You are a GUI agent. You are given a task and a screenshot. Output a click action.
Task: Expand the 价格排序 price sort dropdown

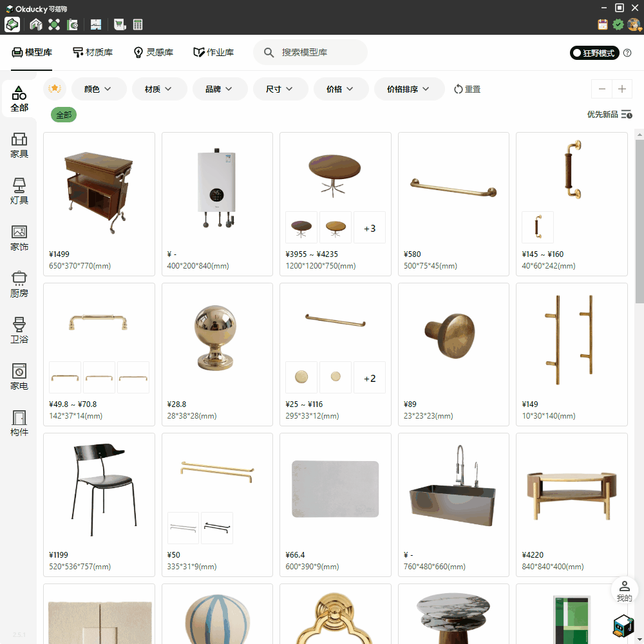408,89
